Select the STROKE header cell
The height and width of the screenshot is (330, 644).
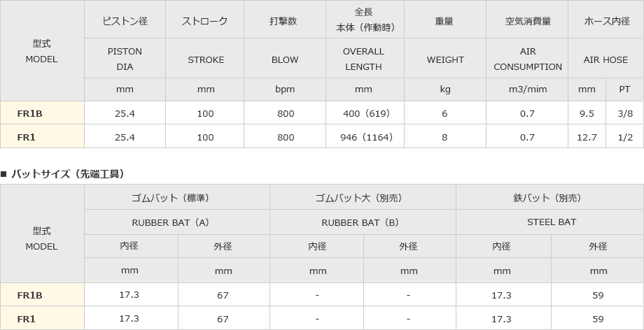[206, 59]
